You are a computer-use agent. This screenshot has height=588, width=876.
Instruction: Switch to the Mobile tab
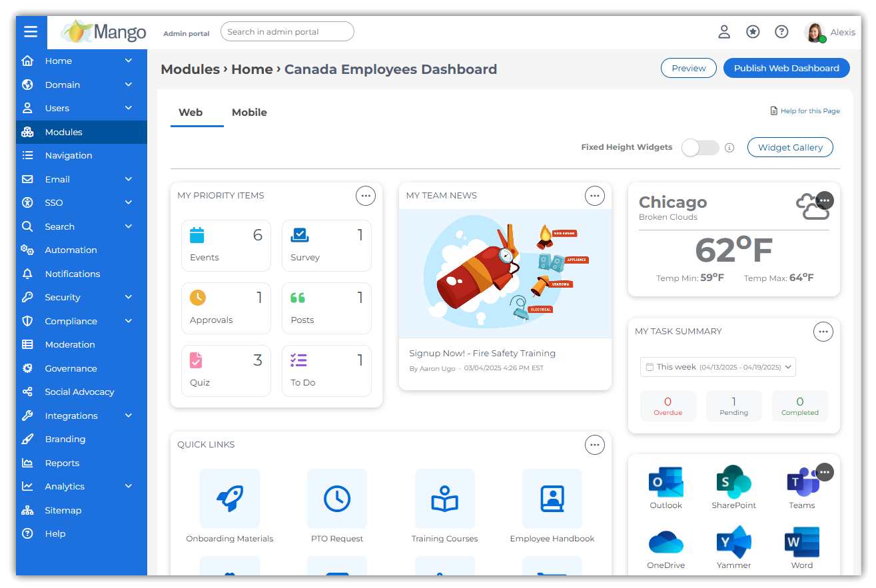tap(249, 112)
